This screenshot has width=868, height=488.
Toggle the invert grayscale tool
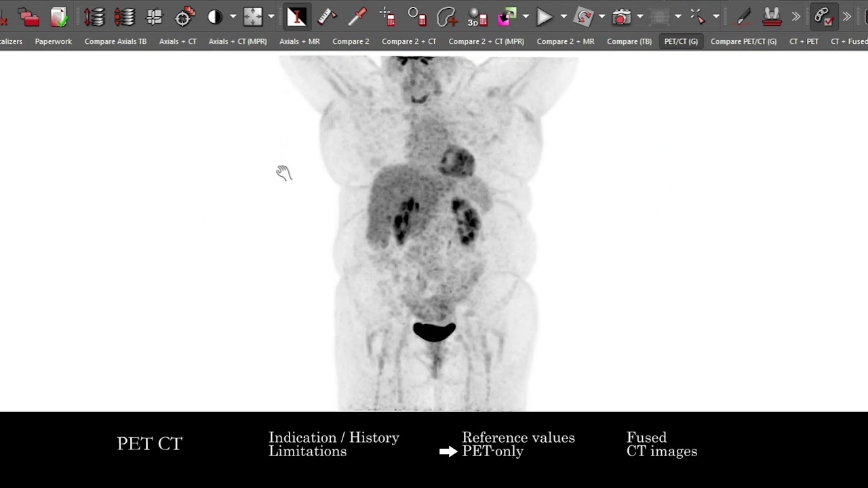(296, 17)
